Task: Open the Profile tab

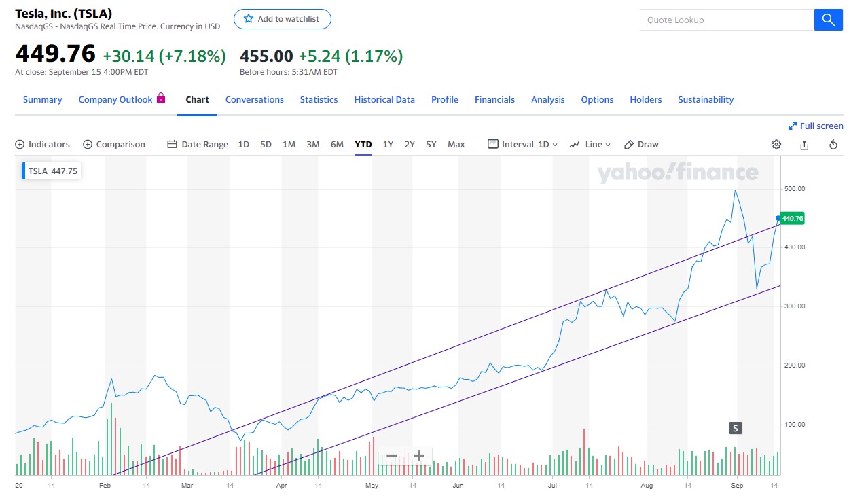Action: coord(445,99)
